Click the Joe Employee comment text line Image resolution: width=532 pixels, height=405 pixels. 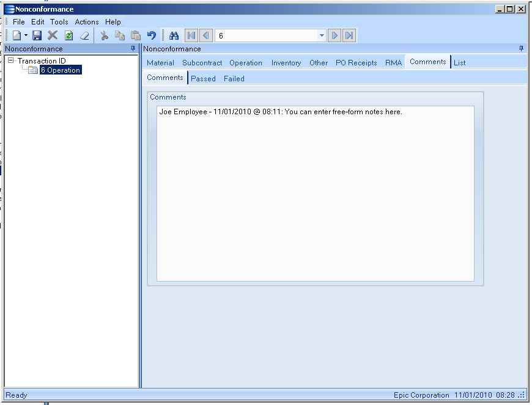[281, 112]
